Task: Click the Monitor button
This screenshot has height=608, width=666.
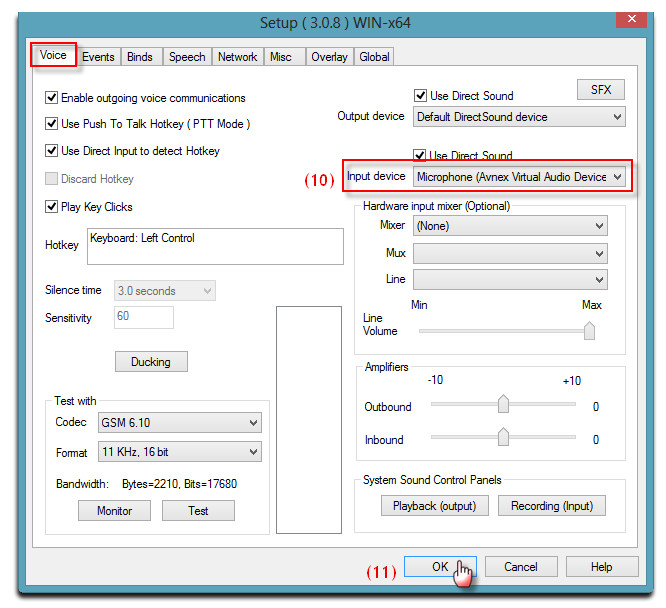Action: click(114, 510)
